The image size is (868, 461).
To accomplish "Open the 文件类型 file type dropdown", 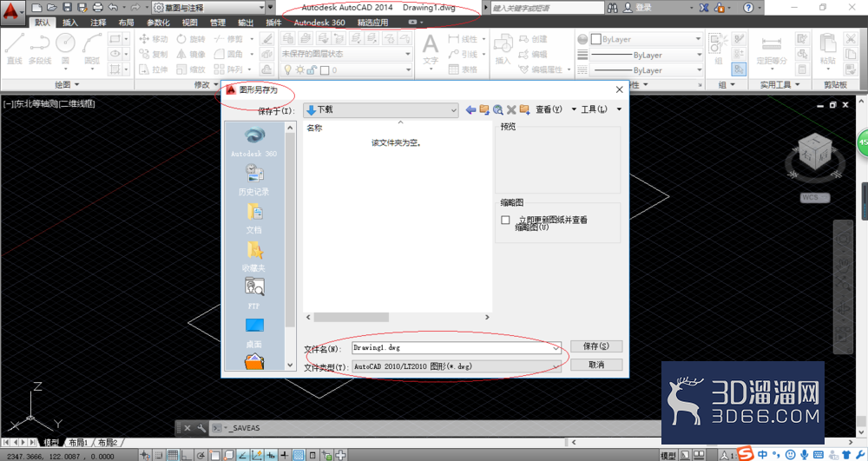I will (457, 366).
